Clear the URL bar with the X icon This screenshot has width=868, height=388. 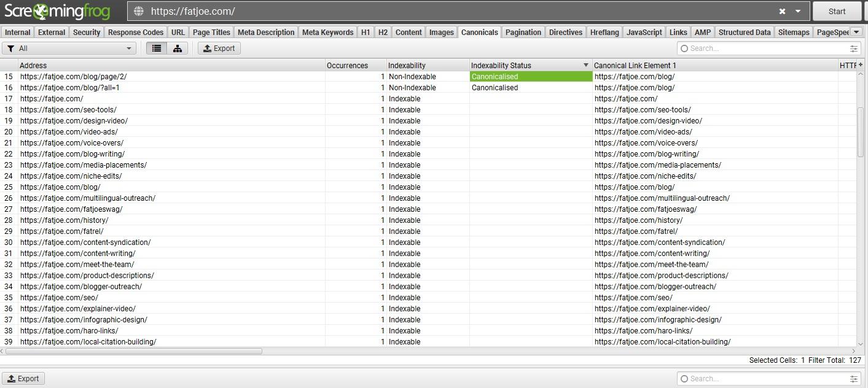coord(782,12)
